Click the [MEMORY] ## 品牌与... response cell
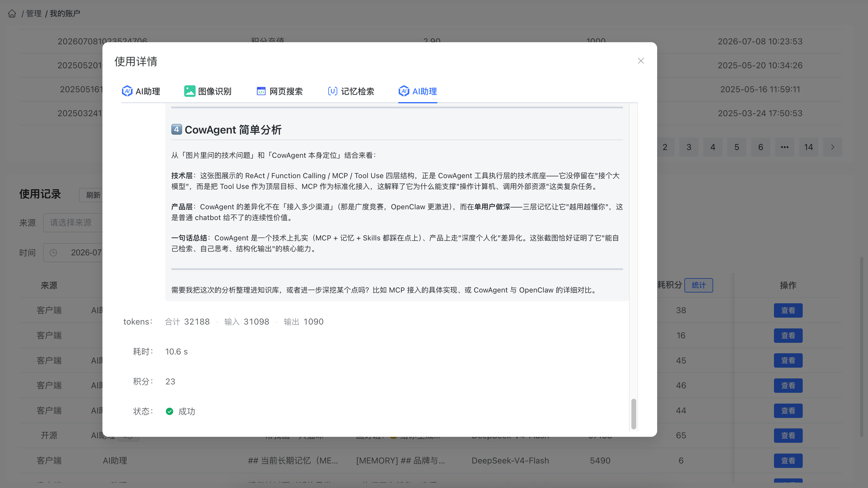868x488 pixels. click(x=400, y=460)
